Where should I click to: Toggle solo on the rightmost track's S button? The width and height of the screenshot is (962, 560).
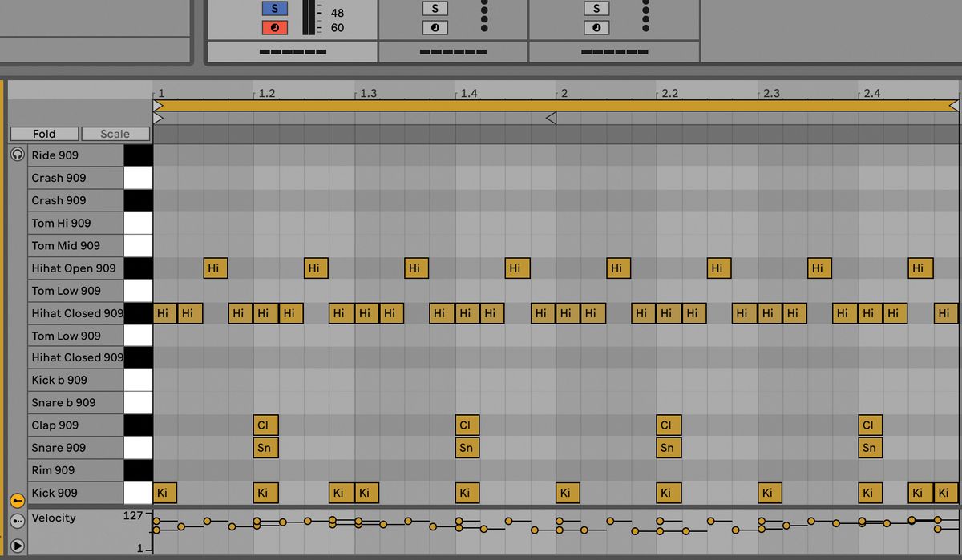pyautogui.click(x=596, y=8)
